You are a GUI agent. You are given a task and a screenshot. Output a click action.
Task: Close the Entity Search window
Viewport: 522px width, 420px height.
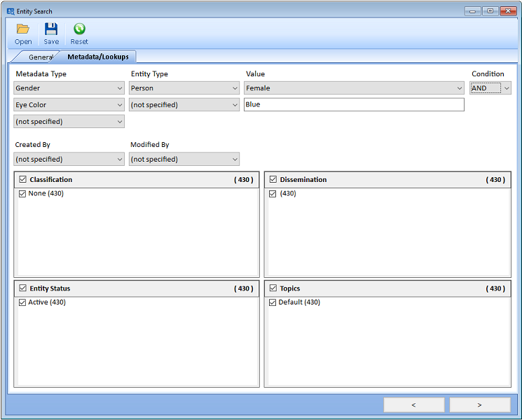point(508,11)
